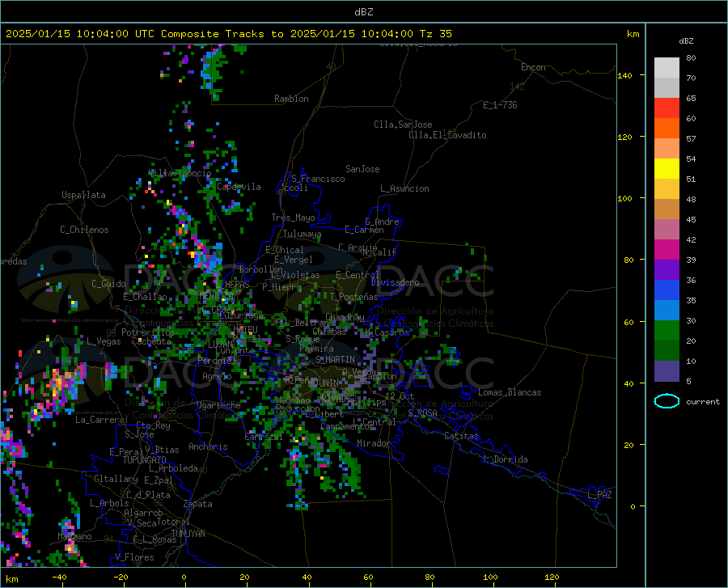Click the Catitas map label
Viewport: 728px width, 588px height.
click(x=462, y=436)
